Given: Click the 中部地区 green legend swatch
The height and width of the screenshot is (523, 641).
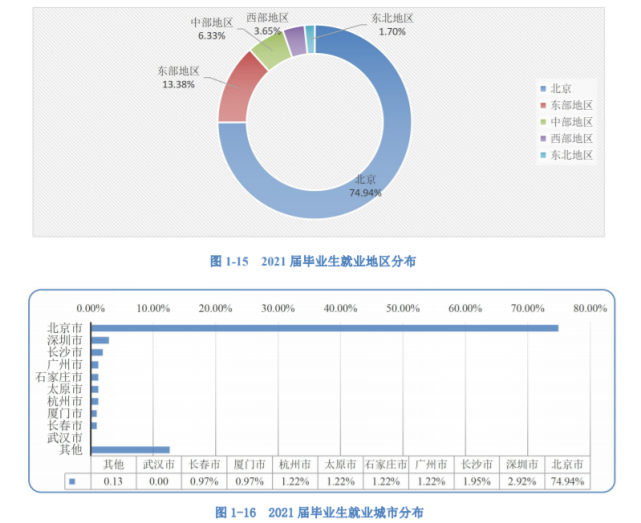Looking at the screenshot, I should click(x=543, y=122).
